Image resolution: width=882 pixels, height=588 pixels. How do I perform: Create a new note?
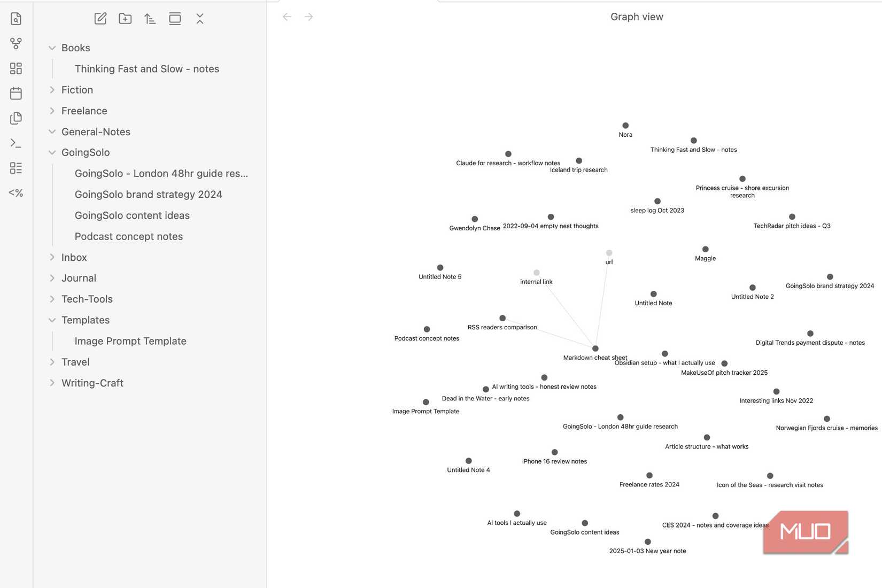click(100, 19)
